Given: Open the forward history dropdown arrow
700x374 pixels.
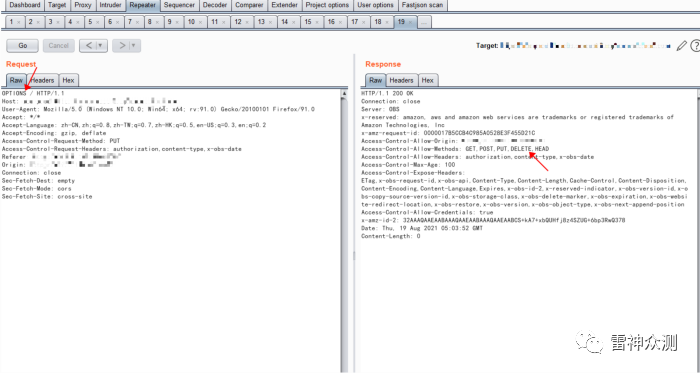Looking at the screenshot, I should click(134, 46).
